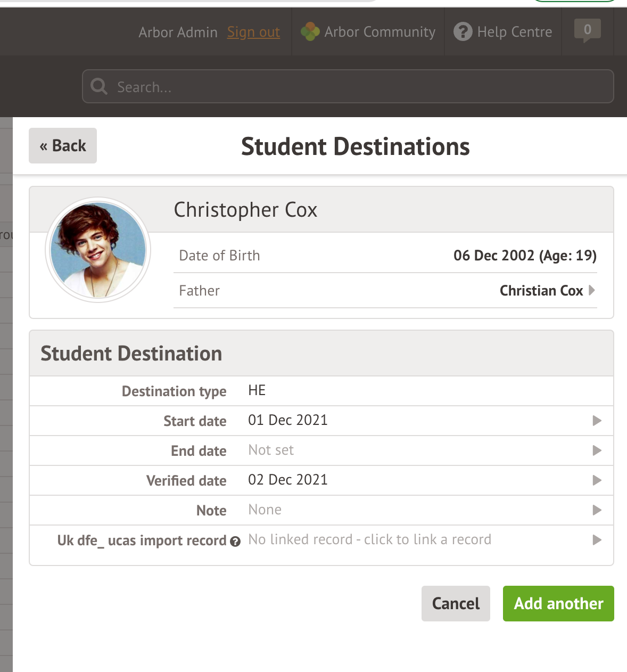Image resolution: width=627 pixels, height=672 pixels.
Task: Expand the End date row arrow
Action: pos(597,450)
